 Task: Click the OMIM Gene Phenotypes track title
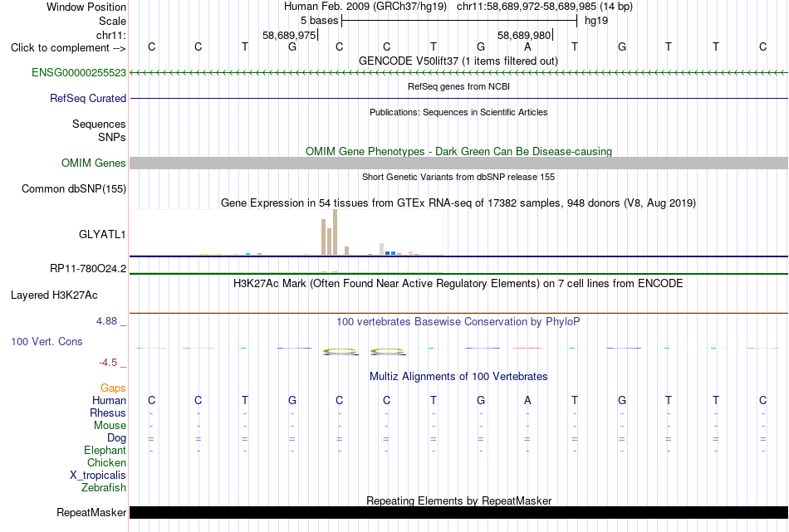coord(458,151)
